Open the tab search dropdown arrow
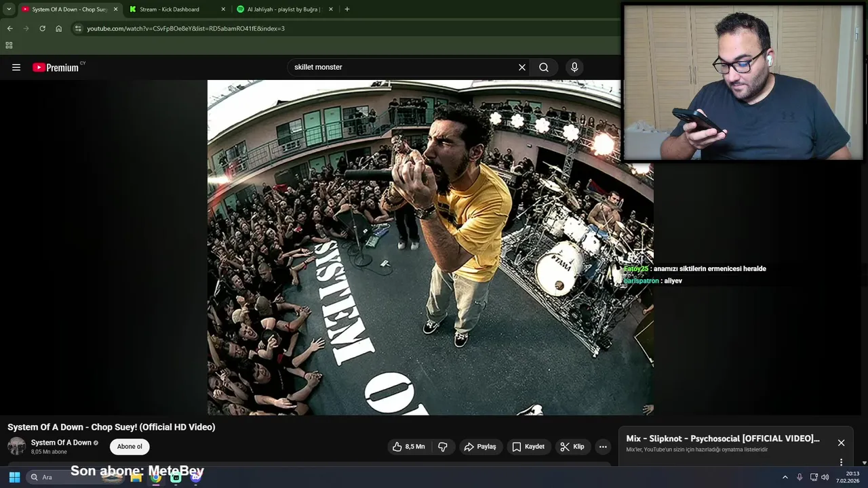Screen dimensions: 868x488 click(9, 9)
